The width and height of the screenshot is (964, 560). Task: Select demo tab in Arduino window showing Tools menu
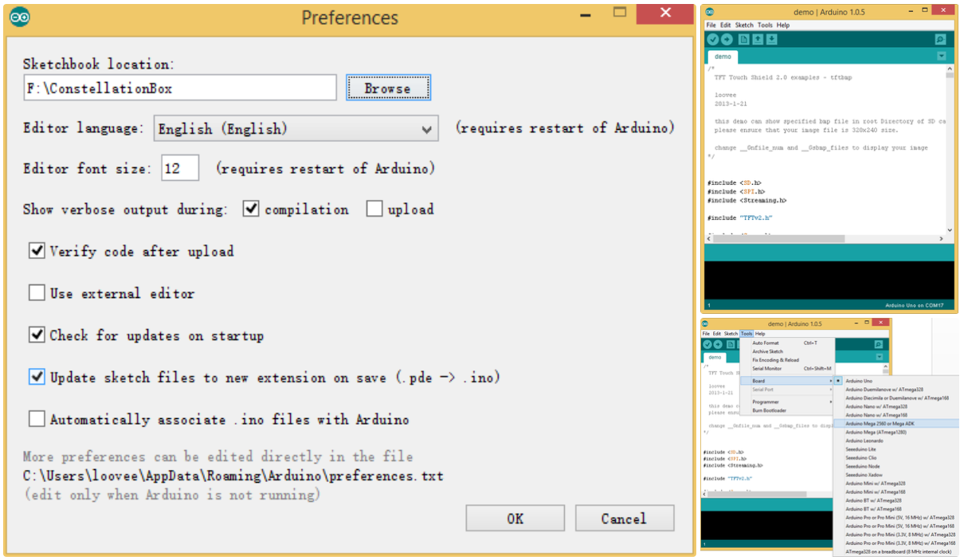point(715,358)
